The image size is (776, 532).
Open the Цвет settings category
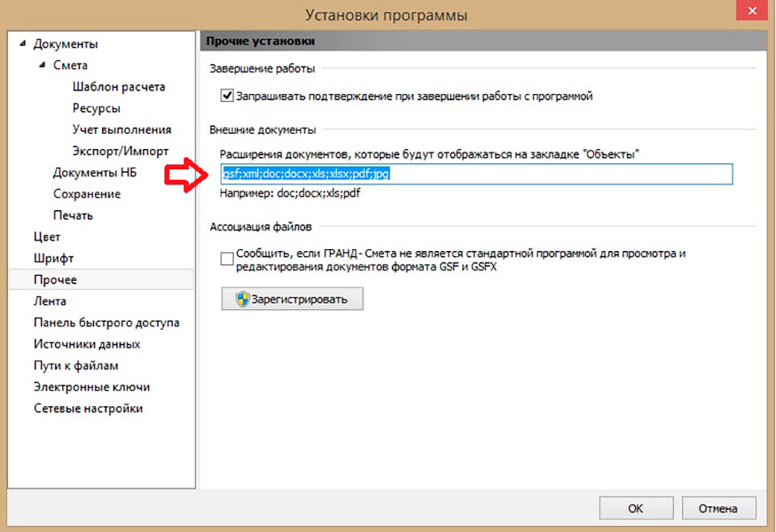48,237
